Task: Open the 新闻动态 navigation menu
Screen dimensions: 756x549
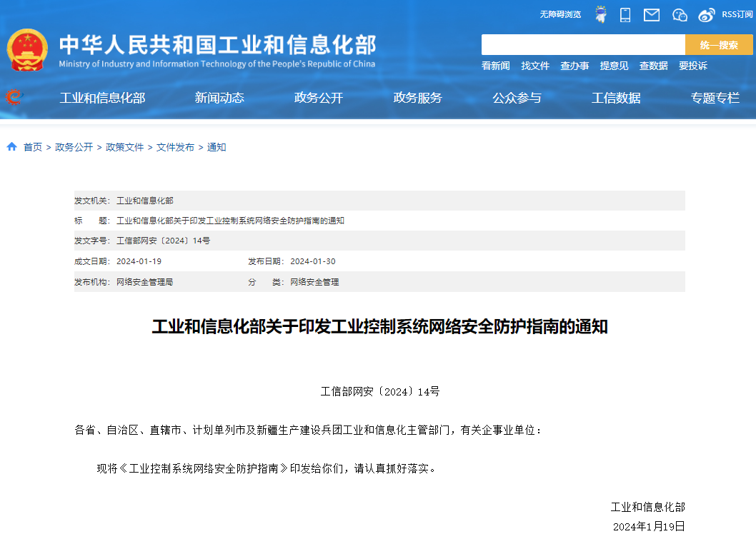Action: [219, 98]
